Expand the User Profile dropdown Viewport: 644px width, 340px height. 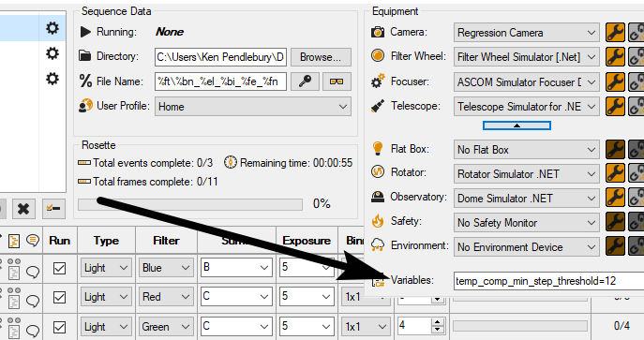point(253,107)
